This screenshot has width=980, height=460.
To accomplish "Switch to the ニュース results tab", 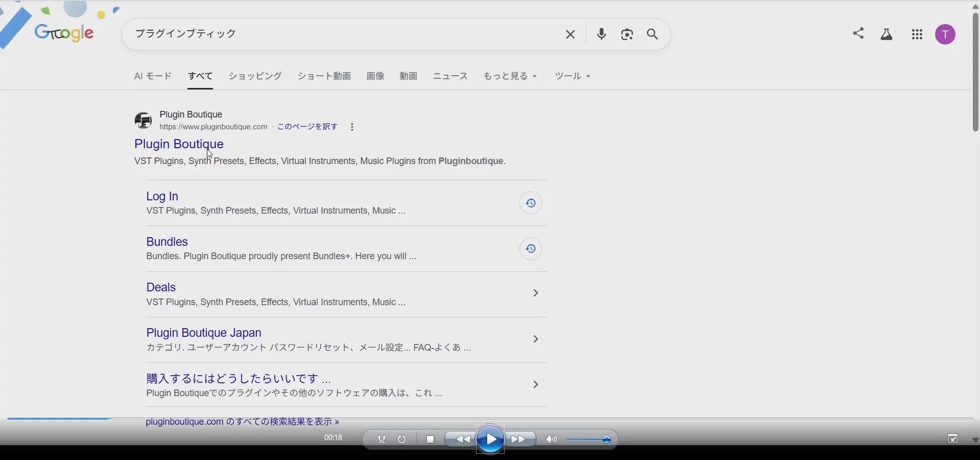I will (x=449, y=76).
